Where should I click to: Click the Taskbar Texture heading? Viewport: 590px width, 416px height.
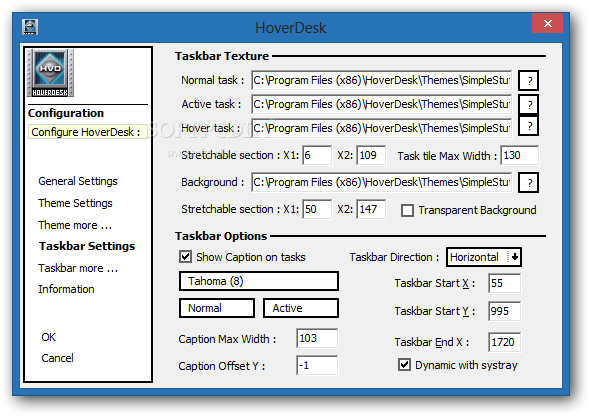pos(222,56)
